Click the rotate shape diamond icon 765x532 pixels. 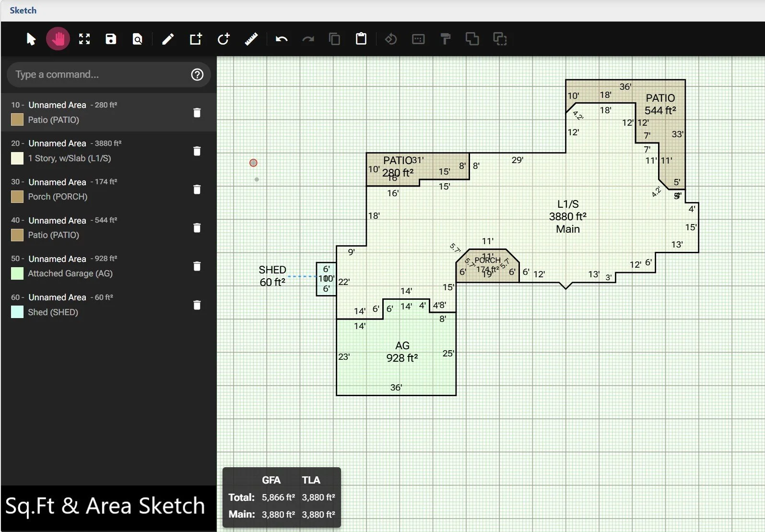click(391, 39)
